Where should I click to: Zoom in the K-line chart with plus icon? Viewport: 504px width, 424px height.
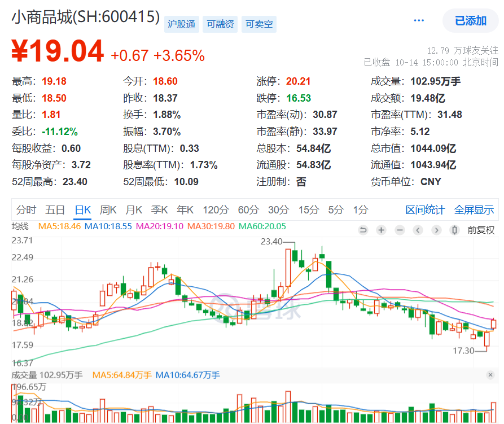[382, 230]
